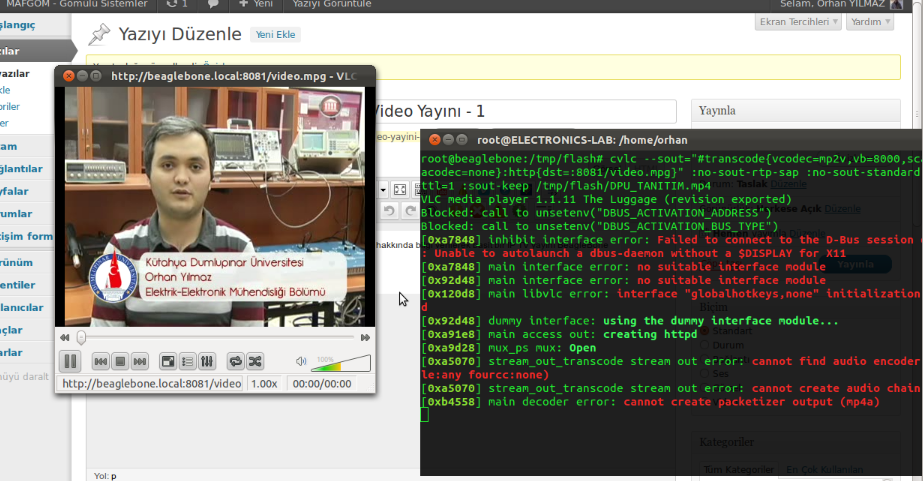Show the VLC playlist

point(187,361)
